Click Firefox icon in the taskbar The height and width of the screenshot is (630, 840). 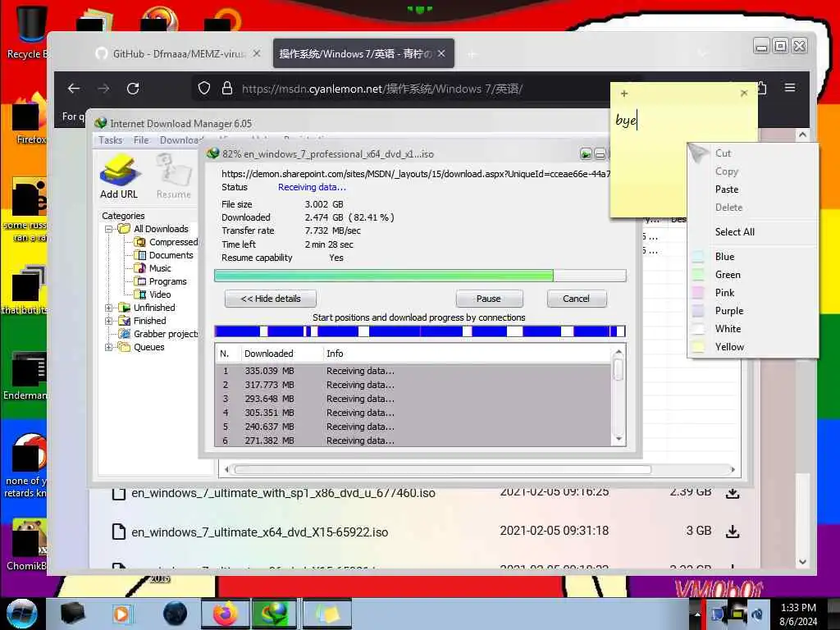tap(226, 614)
